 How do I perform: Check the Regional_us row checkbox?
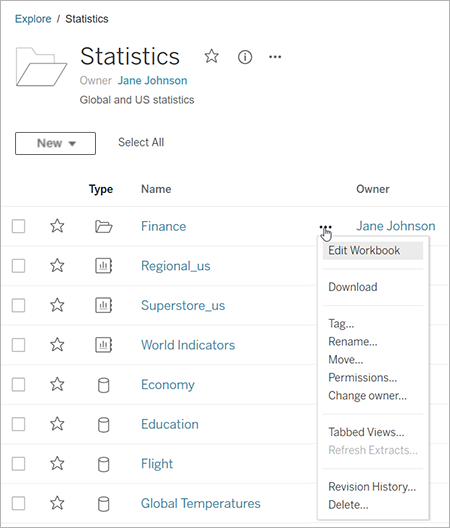[19, 266]
